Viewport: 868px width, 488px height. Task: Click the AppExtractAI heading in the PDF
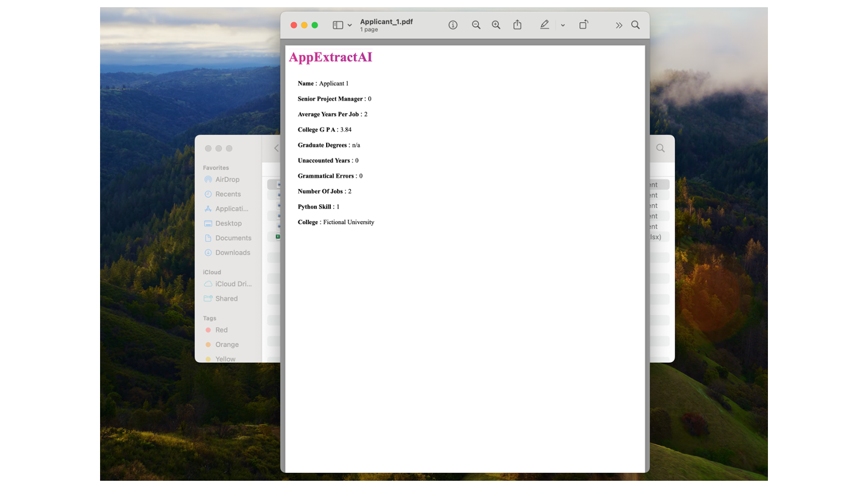point(330,57)
